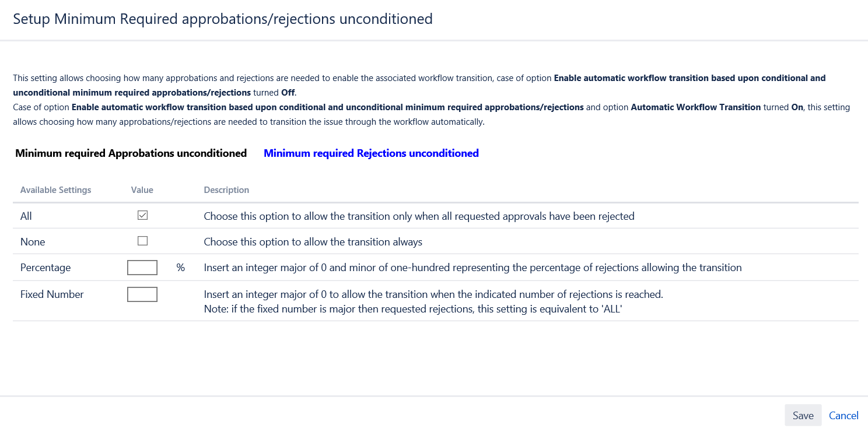868x432 pixels.
Task: Select Minimum required Rejections unconditioned tab
Action: (371, 153)
